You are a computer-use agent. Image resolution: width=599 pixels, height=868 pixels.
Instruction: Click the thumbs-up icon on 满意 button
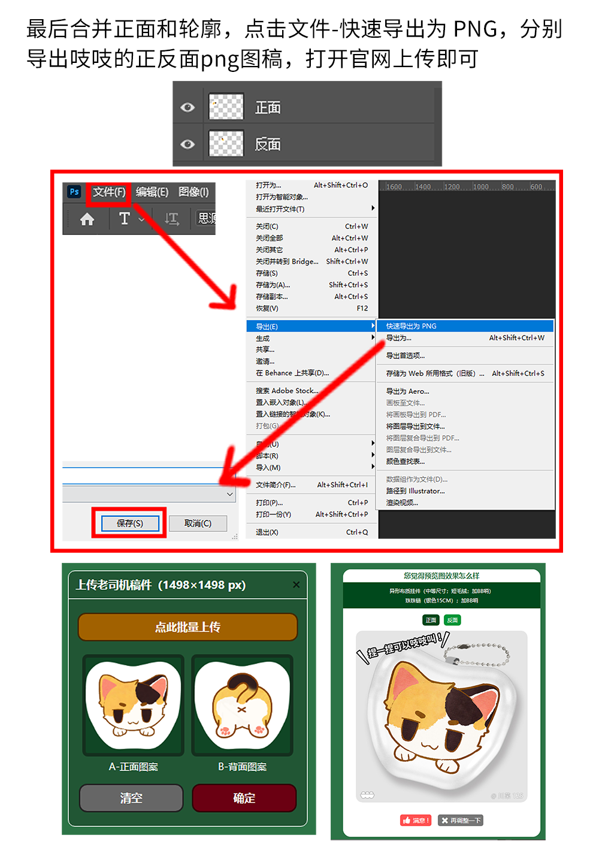(x=406, y=821)
